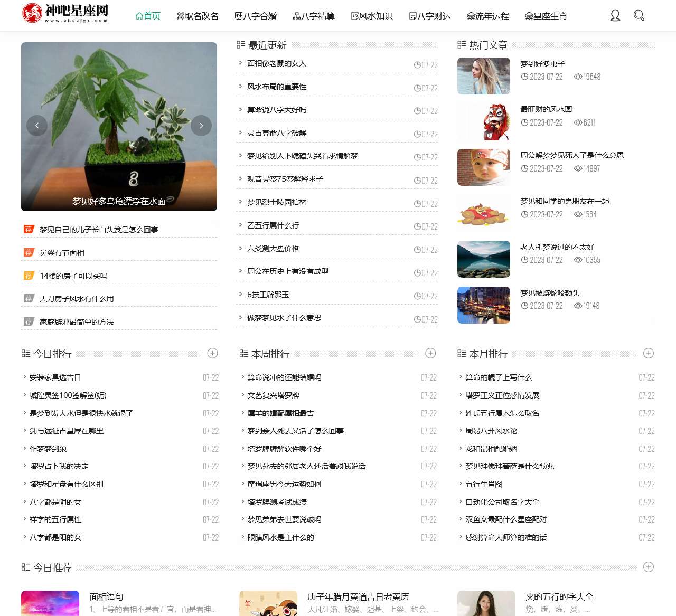Open lake thumbnail for 老人托梦说过的不太好
Image resolution: width=676 pixels, height=616 pixels.
click(484, 259)
